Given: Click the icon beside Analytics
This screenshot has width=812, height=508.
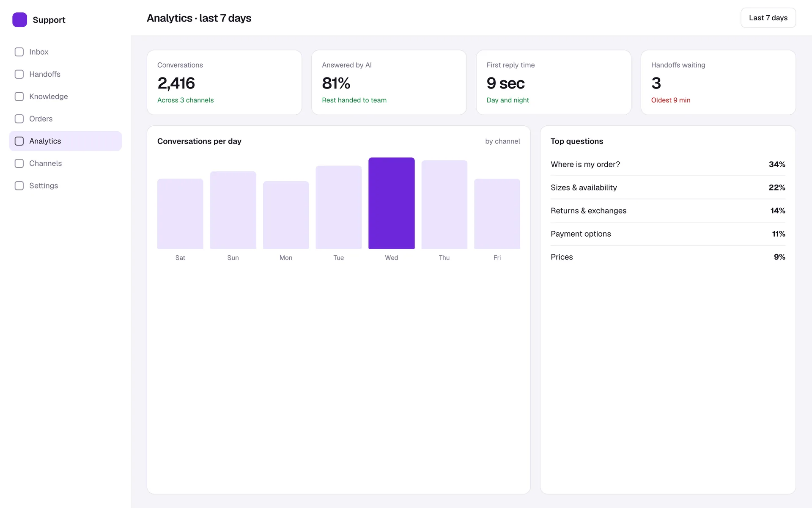Looking at the screenshot, I should click(19, 141).
